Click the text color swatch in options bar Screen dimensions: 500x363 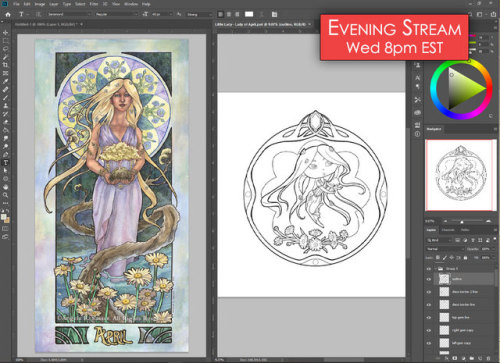(x=249, y=14)
